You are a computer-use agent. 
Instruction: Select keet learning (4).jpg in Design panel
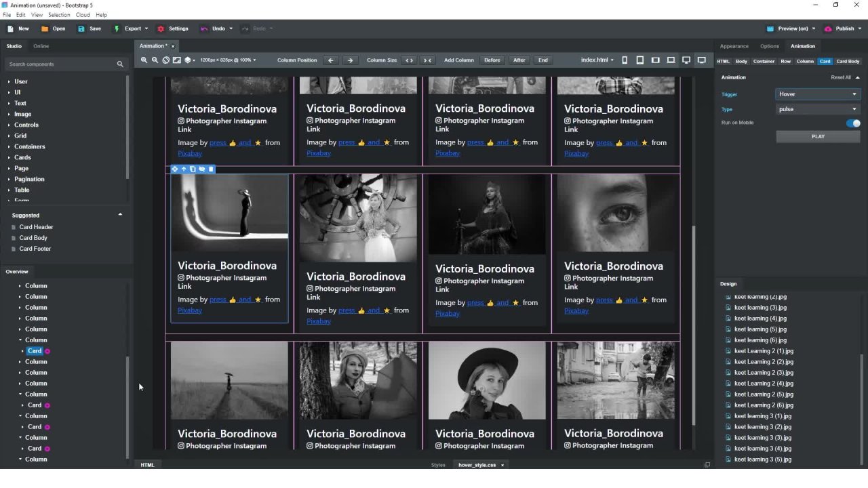[760, 319]
